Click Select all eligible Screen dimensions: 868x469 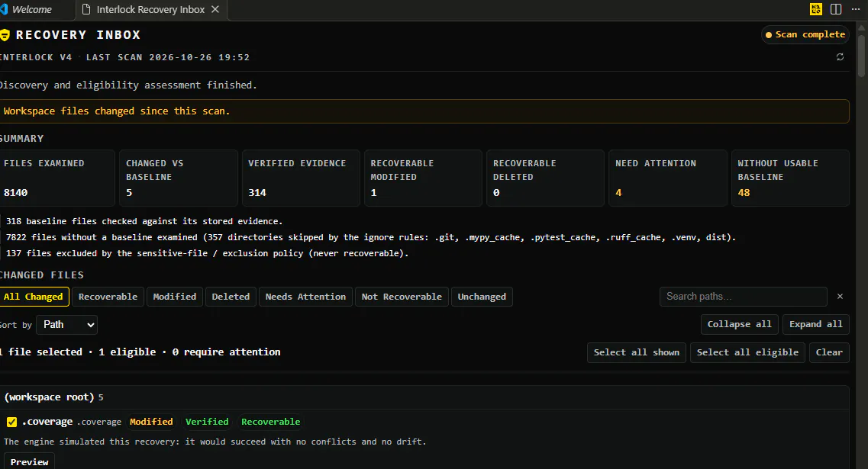coord(748,352)
